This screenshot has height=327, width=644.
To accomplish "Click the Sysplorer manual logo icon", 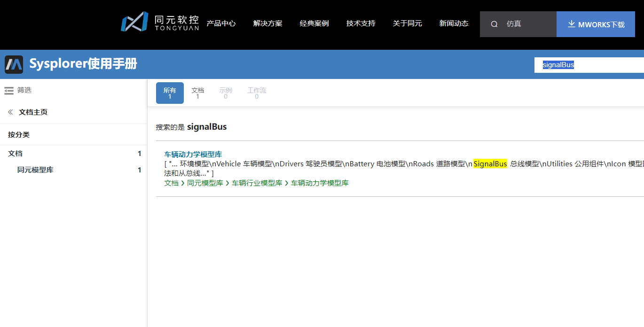I will pyautogui.click(x=14, y=64).
